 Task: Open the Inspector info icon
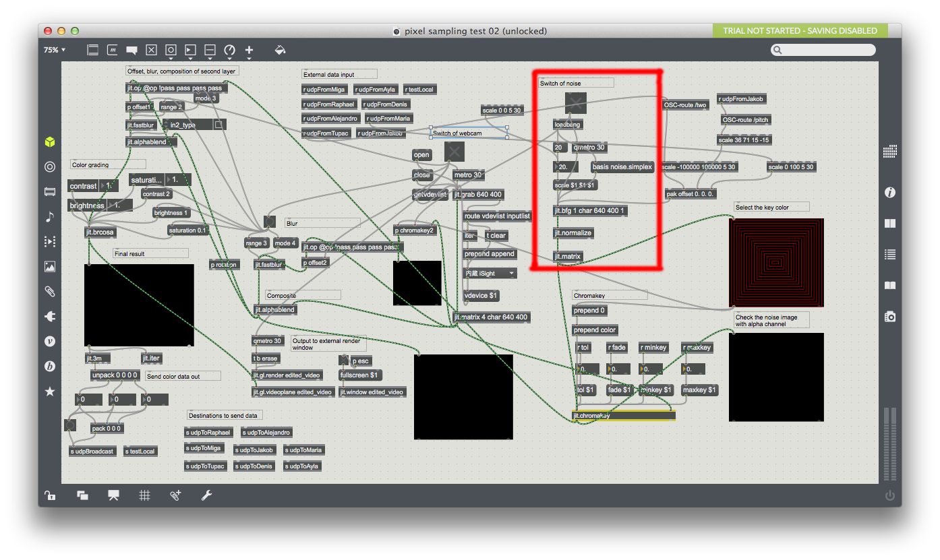(x=890, y=193)
